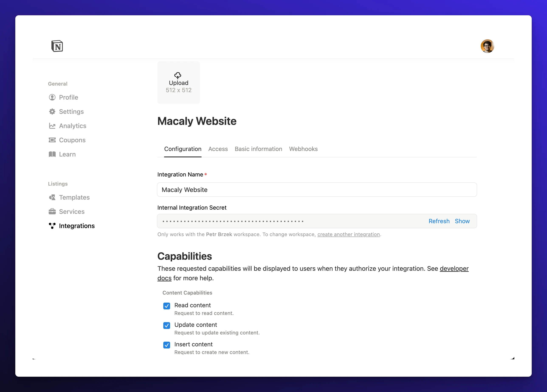Image resolution: width=547 pixels, height=392 pixels.
Task: Open the profile avatar menu
Action: pyautogui.click(x=488, y=46)
